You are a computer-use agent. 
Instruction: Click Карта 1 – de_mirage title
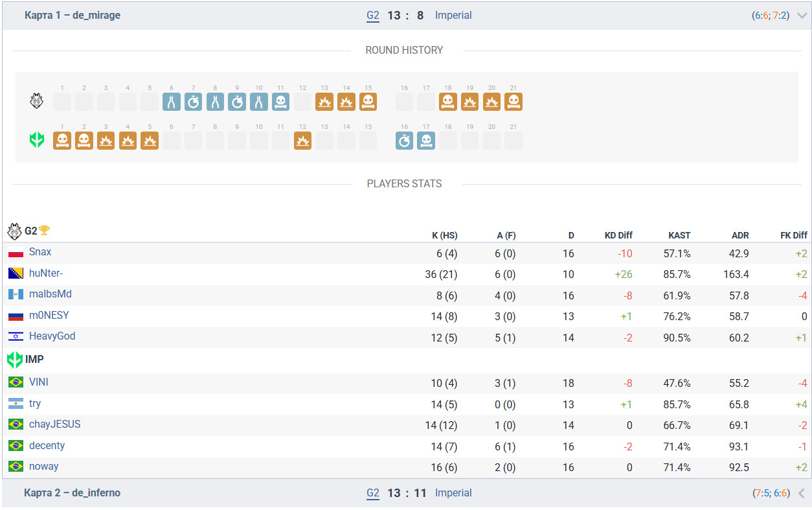pyautogui.click(x=73, y=16)
